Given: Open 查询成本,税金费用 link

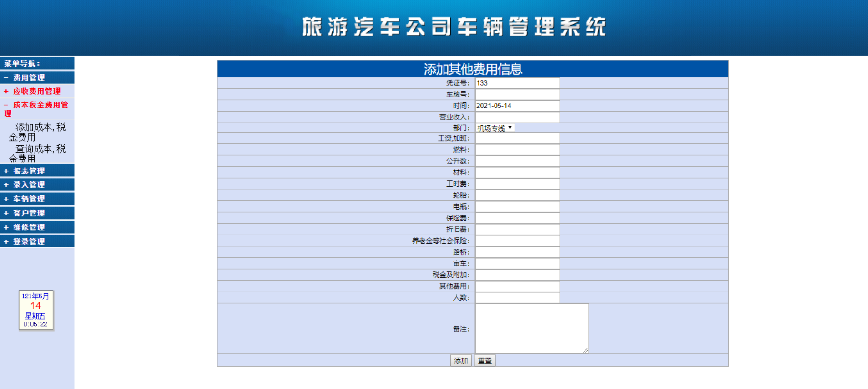Looking at the screenshot, I should pos(37,154).
